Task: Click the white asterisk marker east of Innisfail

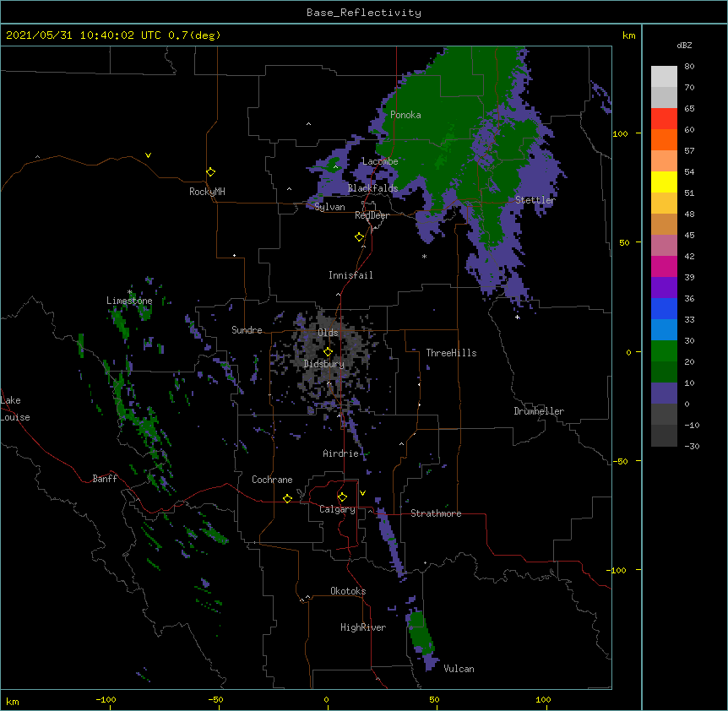Action: pos(424,256)
